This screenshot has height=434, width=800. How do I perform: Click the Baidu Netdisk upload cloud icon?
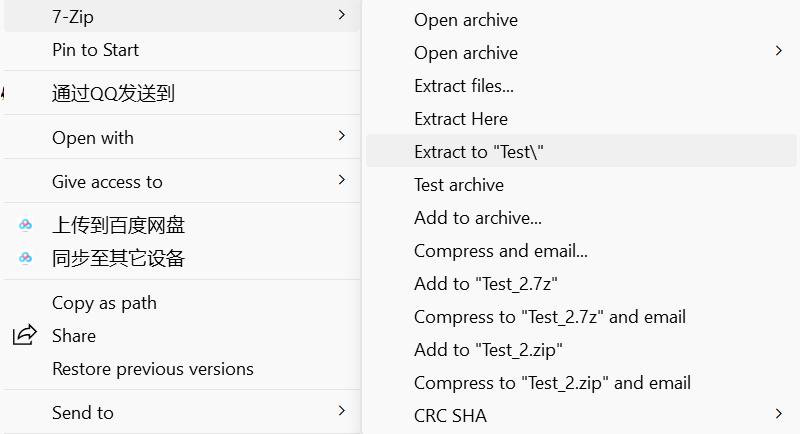tap(26, 226)
